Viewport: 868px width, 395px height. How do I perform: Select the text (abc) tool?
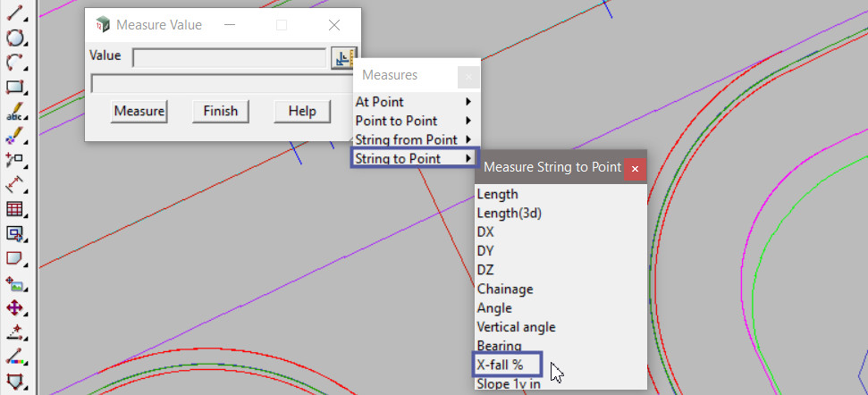click(x=13, y=111)
